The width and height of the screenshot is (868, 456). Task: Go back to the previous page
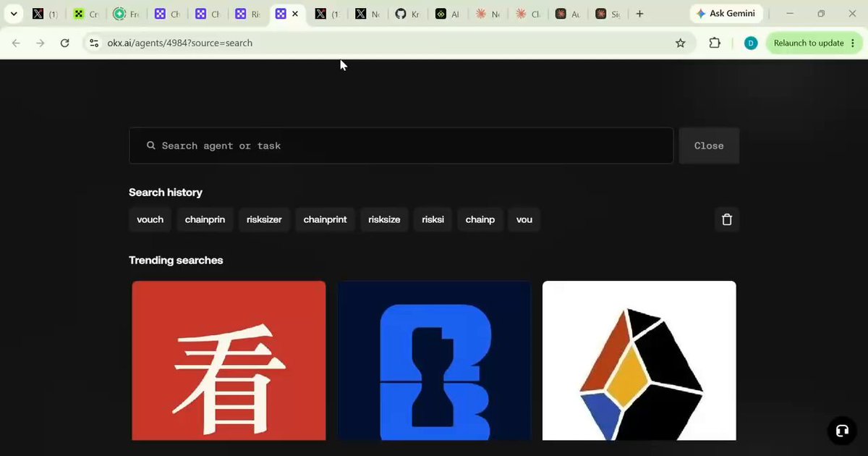(x=16, y=43)
